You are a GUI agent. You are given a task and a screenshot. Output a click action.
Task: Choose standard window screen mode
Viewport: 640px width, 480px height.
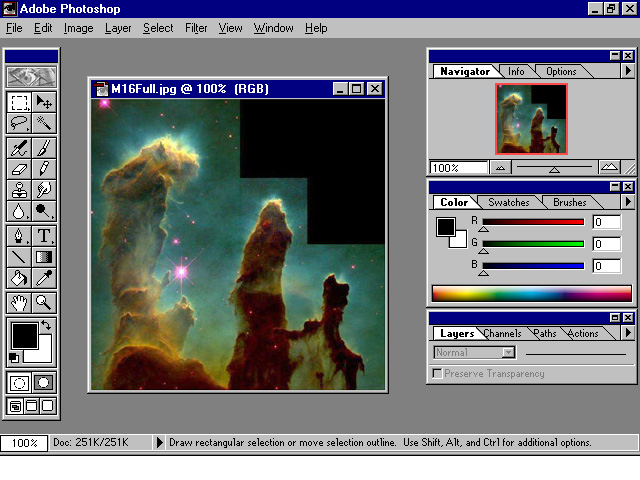15,407
